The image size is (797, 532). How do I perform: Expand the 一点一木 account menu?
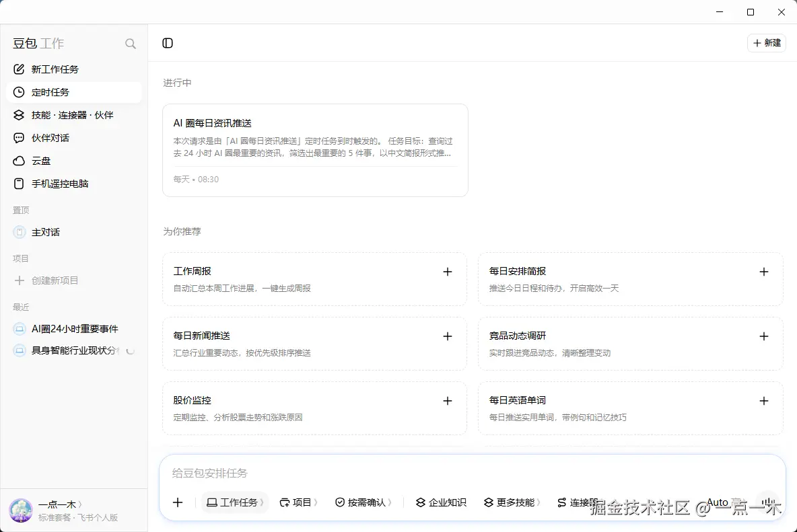pos(60,504)
